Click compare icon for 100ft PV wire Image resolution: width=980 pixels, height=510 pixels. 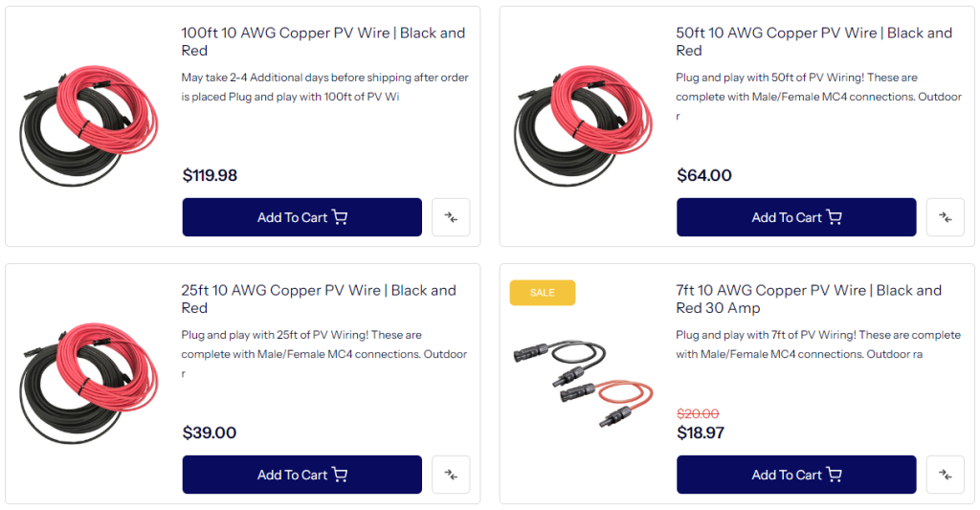451,217
